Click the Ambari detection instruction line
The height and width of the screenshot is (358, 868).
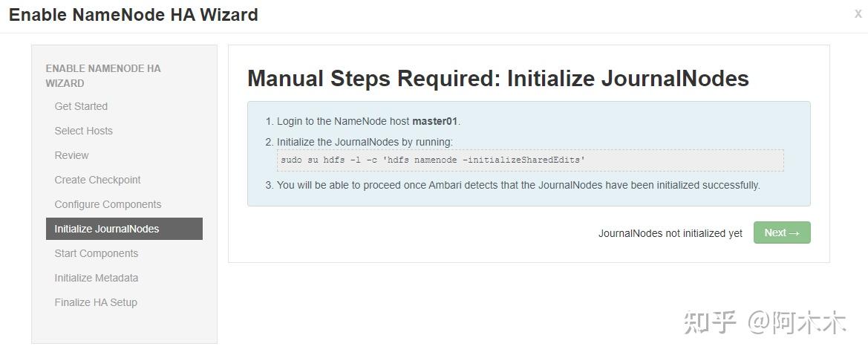[x=518, y=185]
